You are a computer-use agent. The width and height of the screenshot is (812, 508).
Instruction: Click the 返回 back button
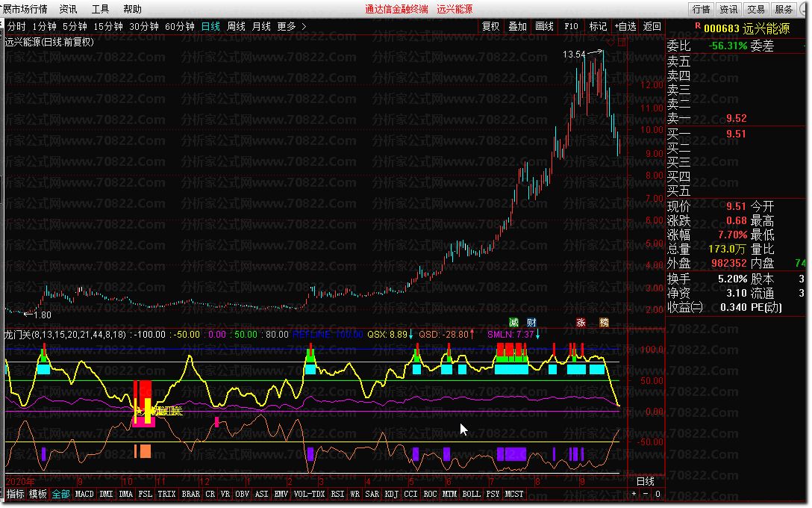click(652, 26)
